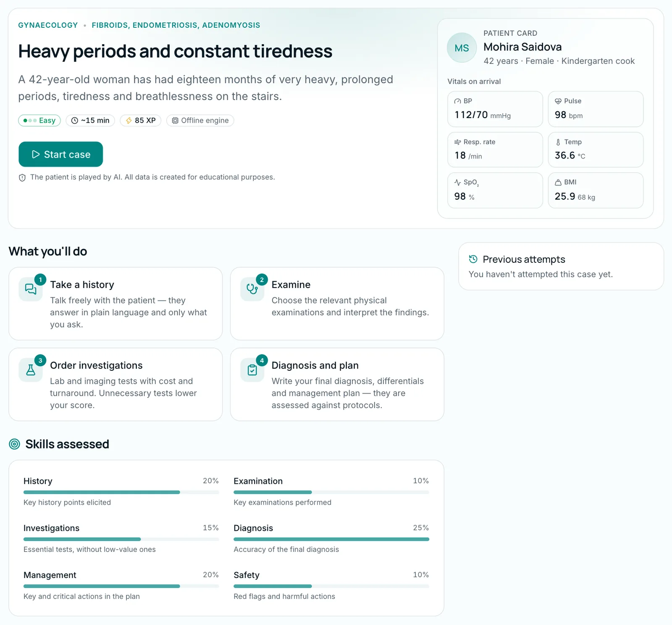Image resolution: width=672 pixels, height=625 pixels.
Task: Click the 25.9 BMI value
Action: pos(565,197)
